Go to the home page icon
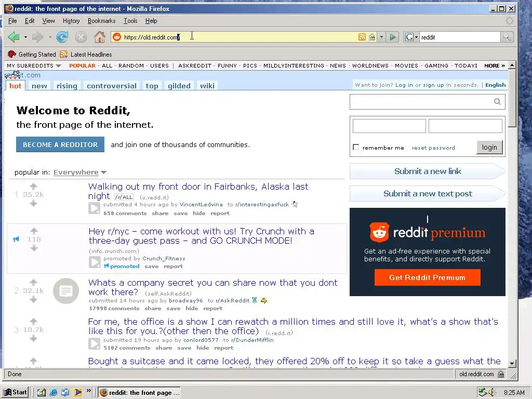 point(99,37)
